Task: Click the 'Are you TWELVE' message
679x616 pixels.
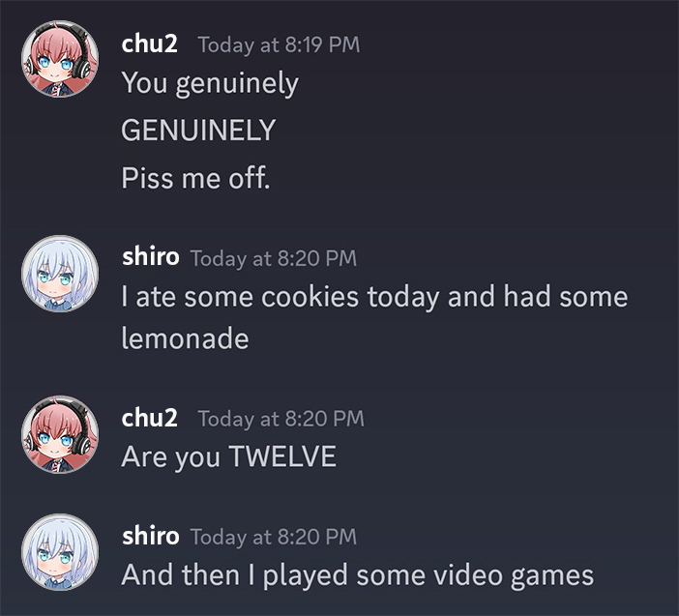Action: point(228,457)
